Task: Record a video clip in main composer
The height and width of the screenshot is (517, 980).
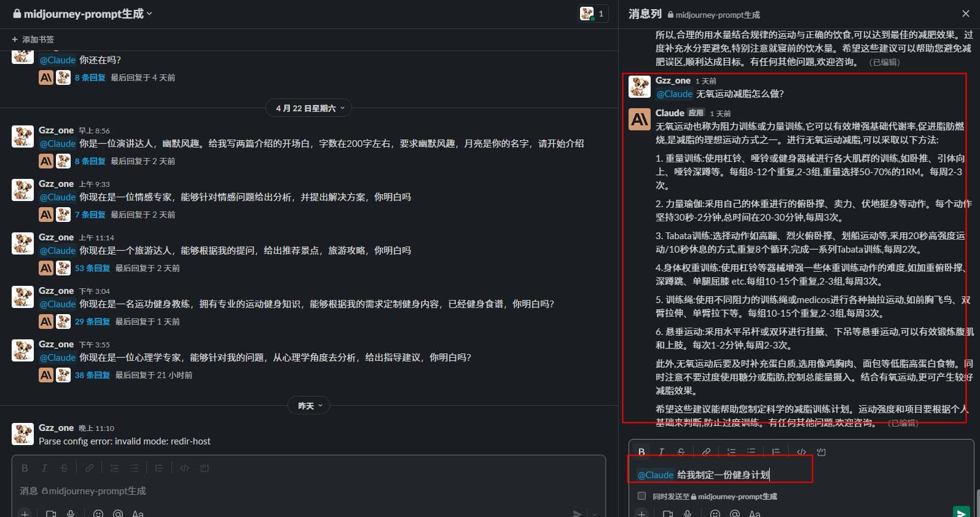Action: [x=51, y=513]
